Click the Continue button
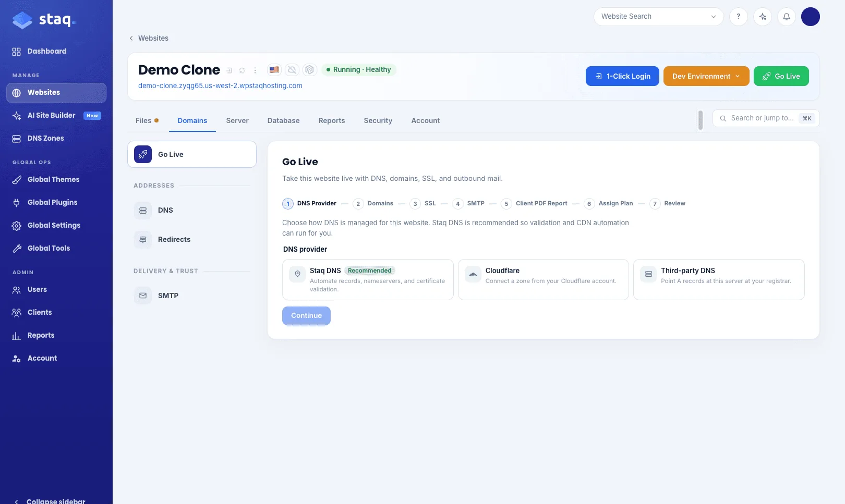 coord(306,315)
